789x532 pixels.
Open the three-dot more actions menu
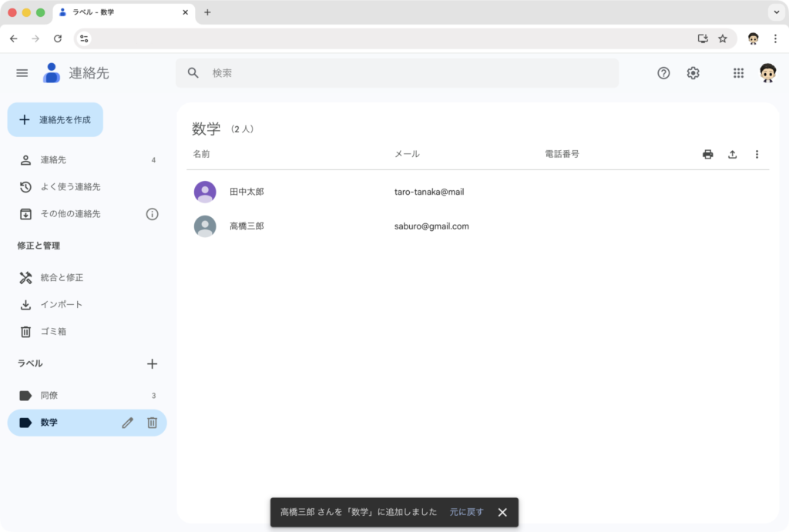757,154
